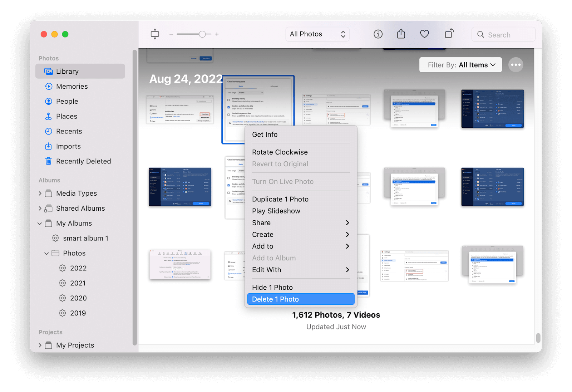The width and height of the screenshot is (572, 392).
Task: Click the Media Types folder icon
Action: [49, 193]
